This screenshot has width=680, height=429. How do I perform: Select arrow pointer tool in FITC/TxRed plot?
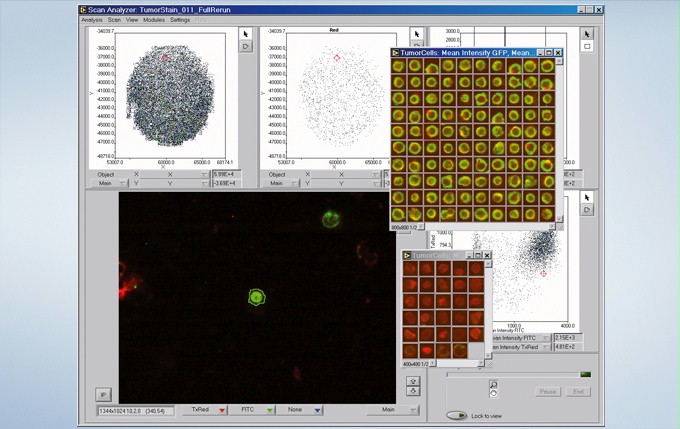(x=587, y=198)
